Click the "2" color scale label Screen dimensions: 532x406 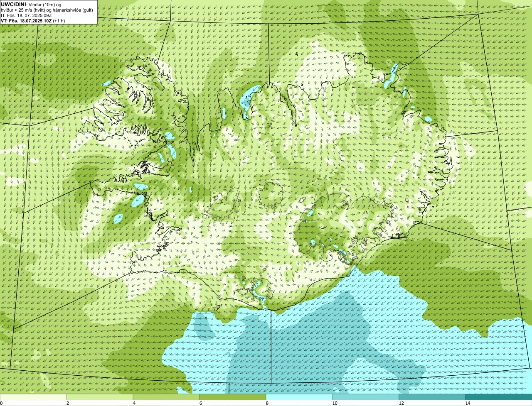(x=67, y=403)
